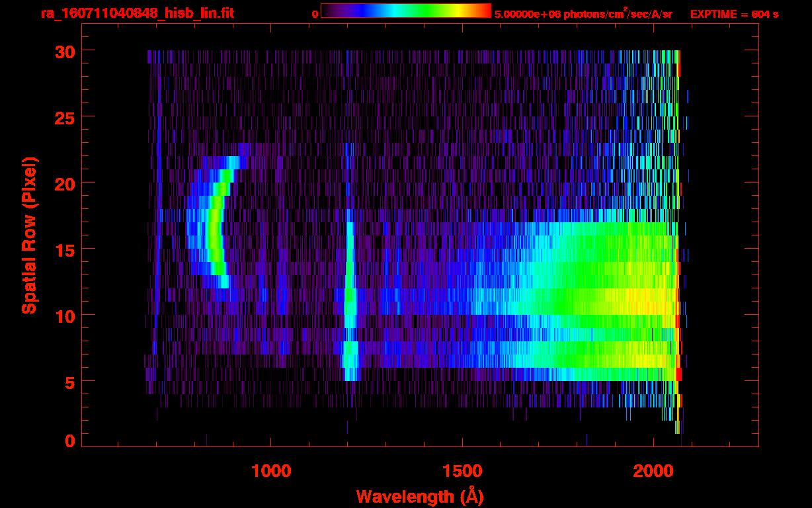Click the color bar minimum label 0
This screenshot has width=812, height=508.
[315, 14]
